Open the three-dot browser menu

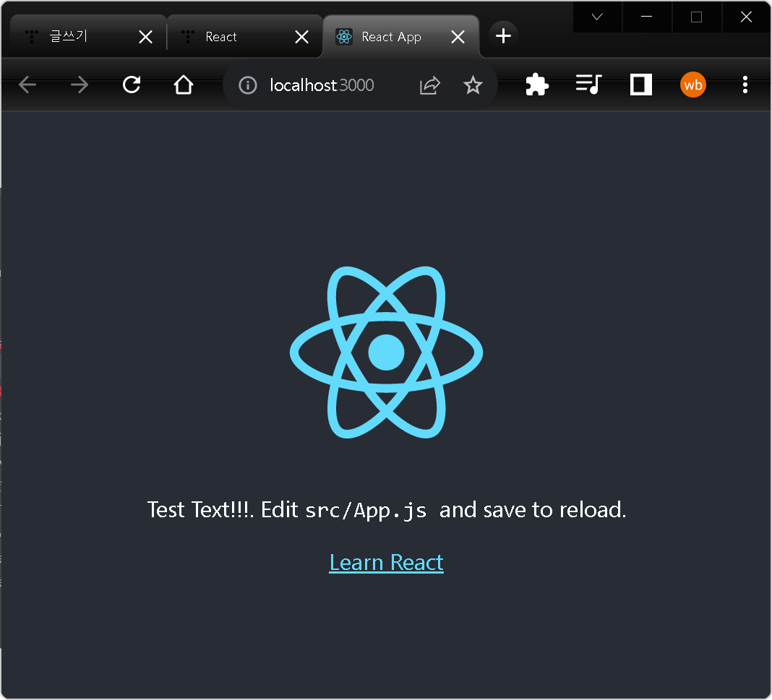[x=745, y=85]
